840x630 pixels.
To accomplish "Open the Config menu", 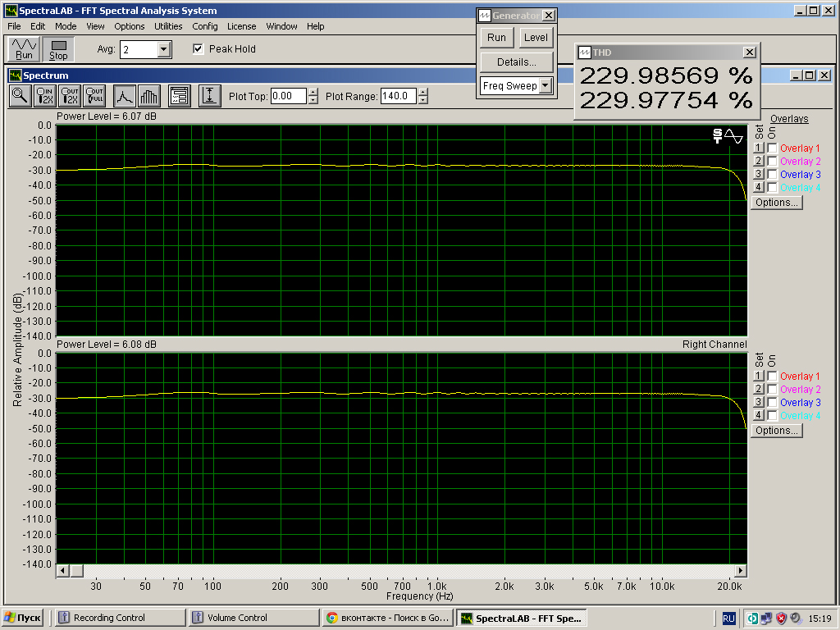I will (x=204, y=26).
